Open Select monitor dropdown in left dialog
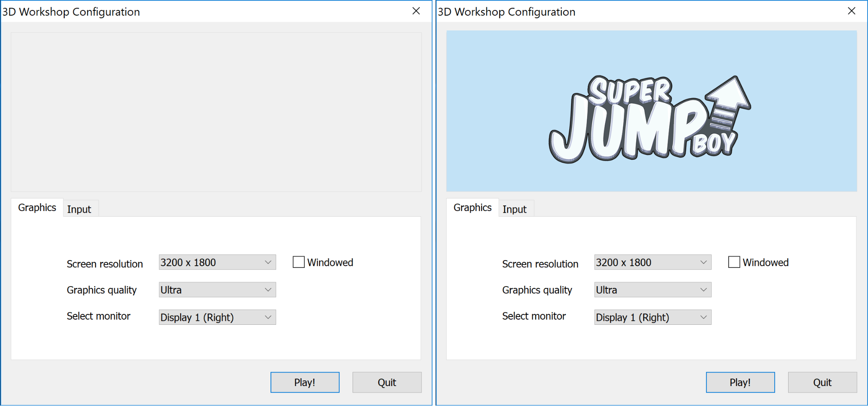Screen dimensions: 868x406 [217, 317]
